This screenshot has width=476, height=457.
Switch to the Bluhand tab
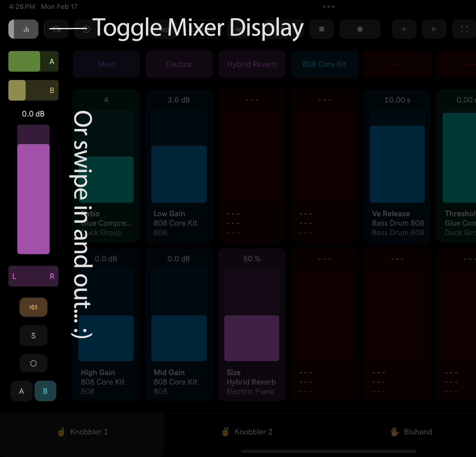click(x=411, y=432)
